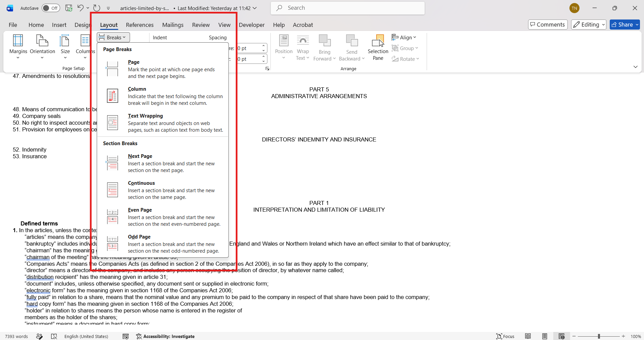This screenshot has width=644, height=340.
Task: Open the Align options dropdown
Action: (404, 37)
